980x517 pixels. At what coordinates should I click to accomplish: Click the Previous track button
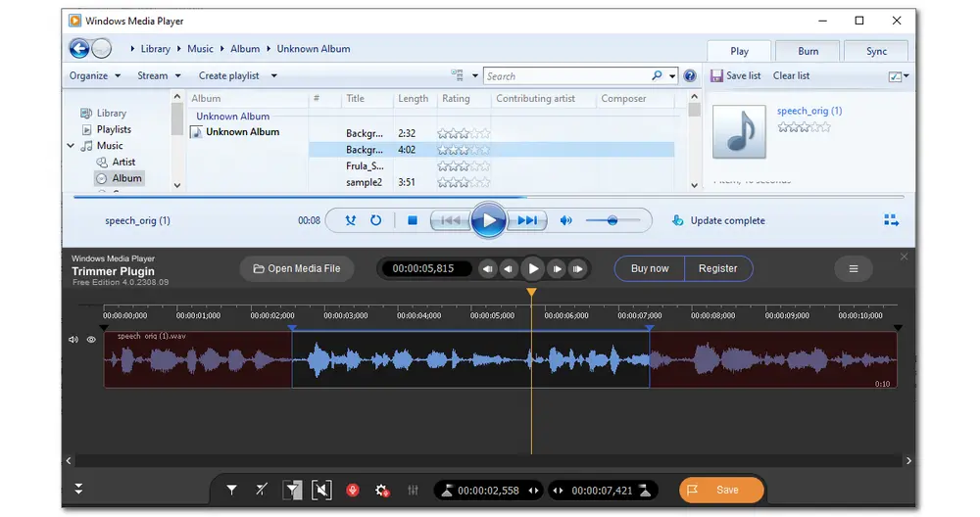pos(450,220)
